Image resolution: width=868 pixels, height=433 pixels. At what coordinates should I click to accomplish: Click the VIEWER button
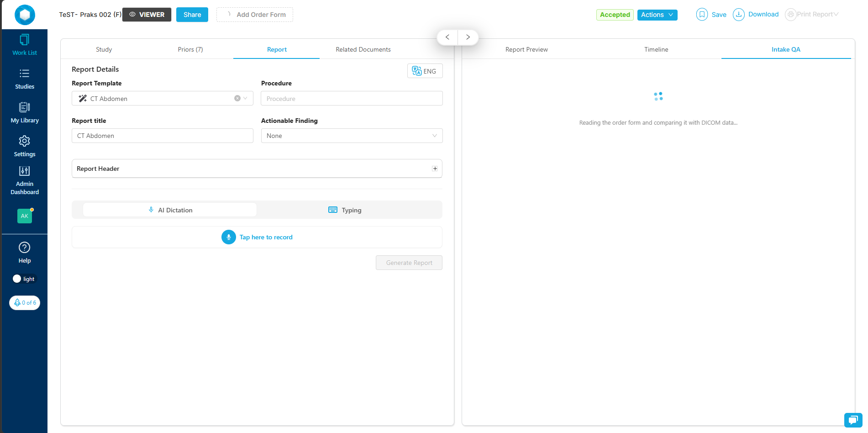click(x=147, y=15)
